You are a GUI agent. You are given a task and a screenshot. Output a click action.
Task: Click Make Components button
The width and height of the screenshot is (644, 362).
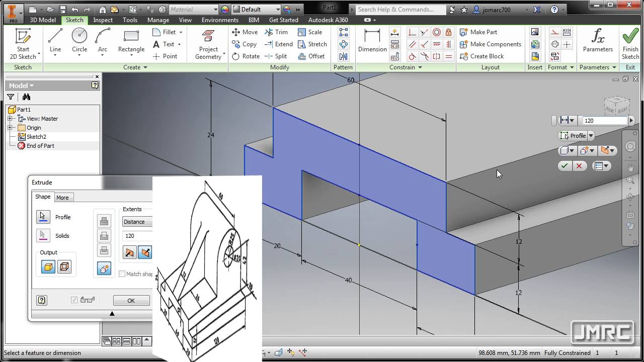[x=491, y=44]
